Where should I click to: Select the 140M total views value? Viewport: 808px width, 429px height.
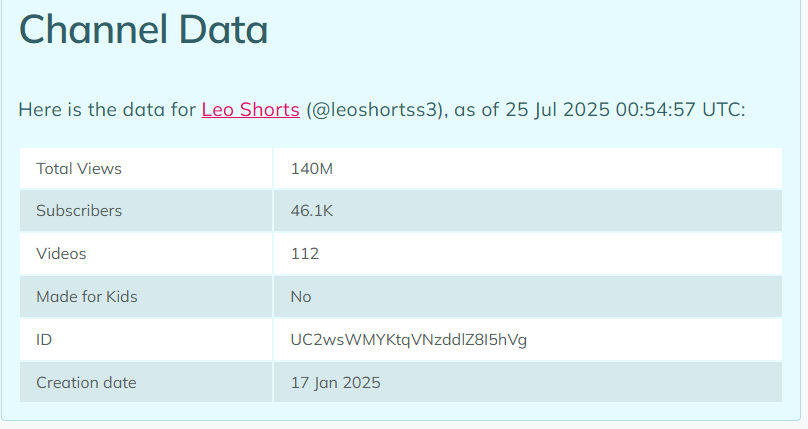click(312, 169)
